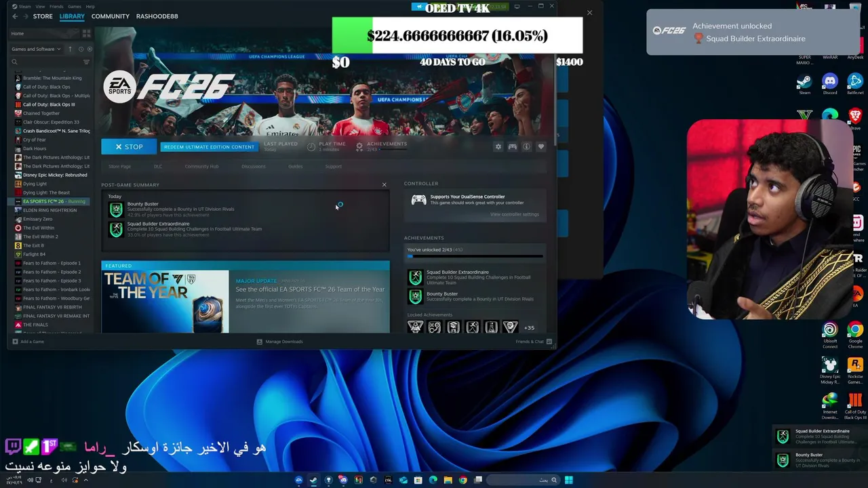Open the View menu
The width and height of the screenshot is (868, 488).
pyautogui.click(x=40, y=6)
